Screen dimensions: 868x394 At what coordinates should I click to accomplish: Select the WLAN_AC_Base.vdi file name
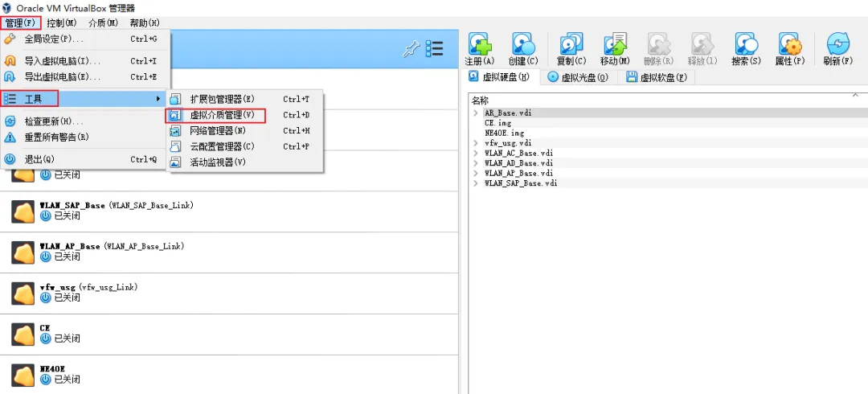[x=518, y=153]
